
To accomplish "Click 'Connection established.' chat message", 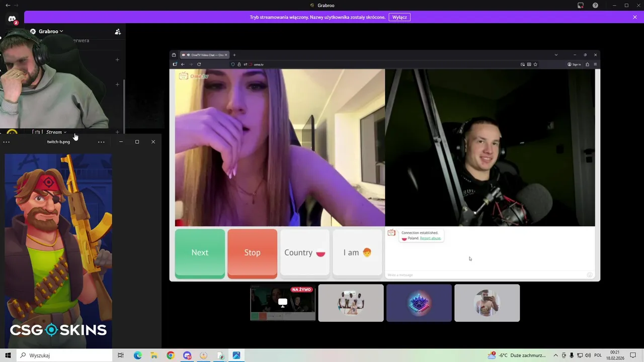I will 420,233.
